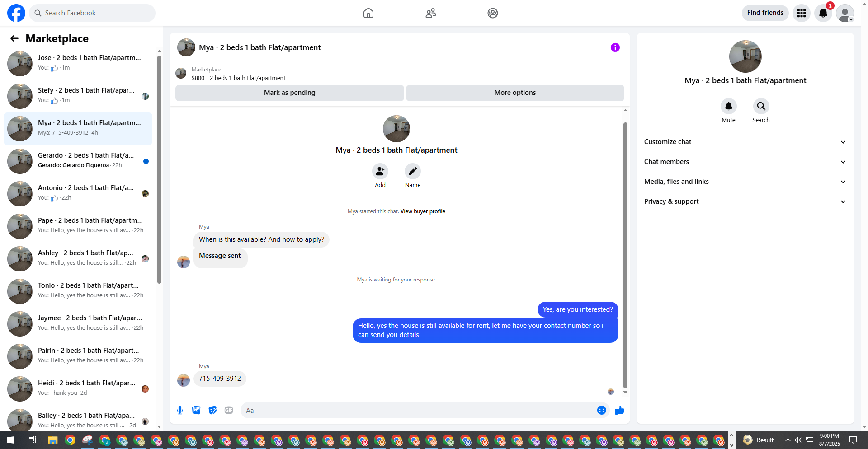The image size is (868, 449).
Task: Open Tonio conversation in chat list
Action: pos(78,291)
